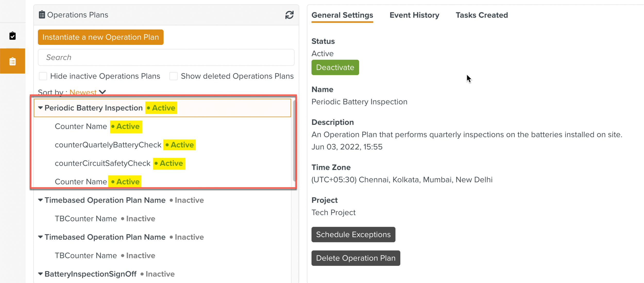The width and height of the screenshot is (644, 283).
Task: Open the tasks sidebar icon with checkmark
Action: pyautogui.click(x=12, y=36)
